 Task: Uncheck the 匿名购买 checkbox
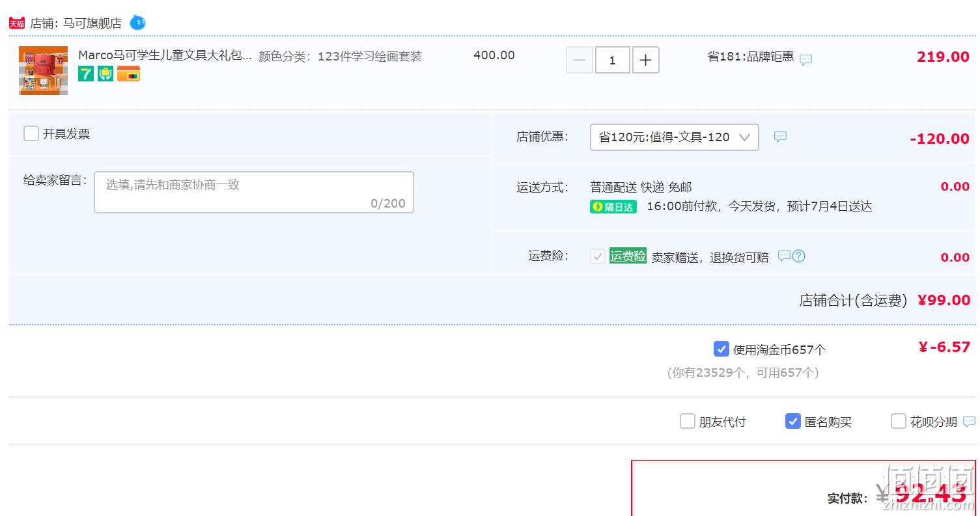[x=793, y=421]
